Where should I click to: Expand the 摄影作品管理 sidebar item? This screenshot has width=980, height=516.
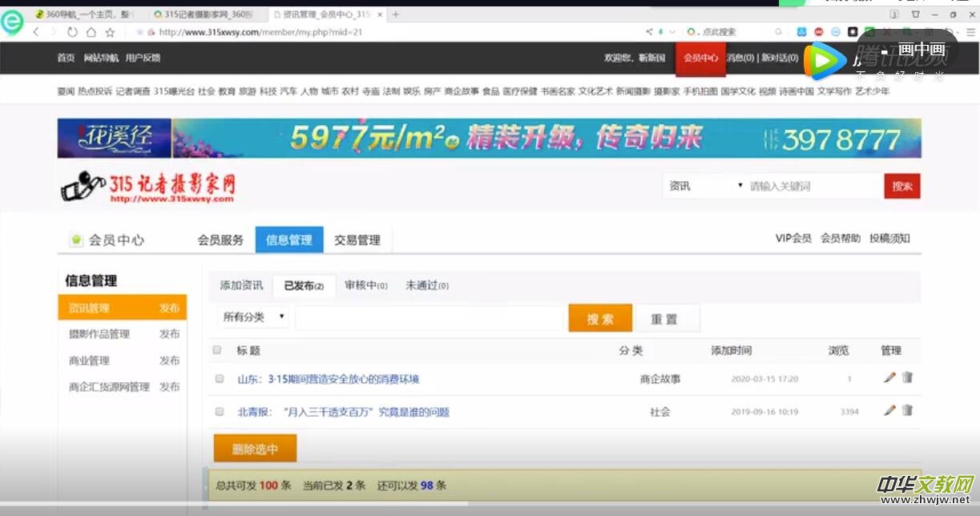coord(99,335)
